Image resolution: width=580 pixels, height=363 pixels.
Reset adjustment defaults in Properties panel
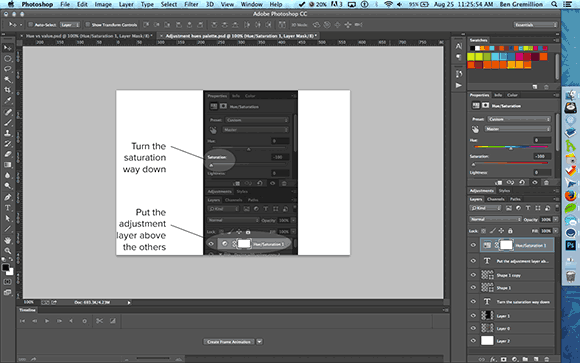pos(522,182)
